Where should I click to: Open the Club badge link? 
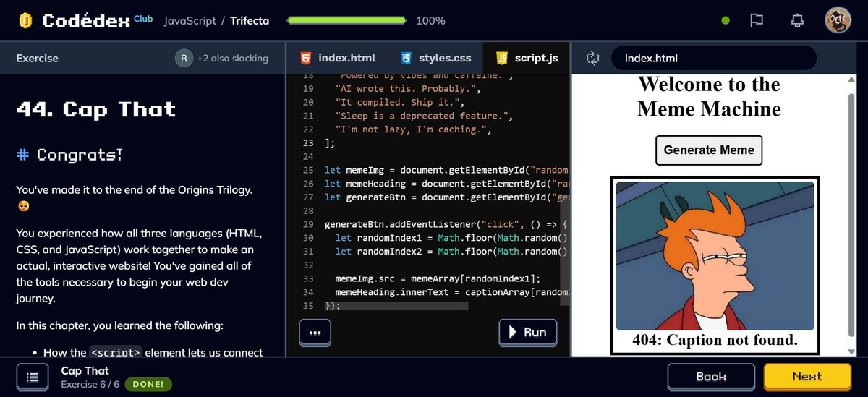pyautogui.click(x=143, y=19)
